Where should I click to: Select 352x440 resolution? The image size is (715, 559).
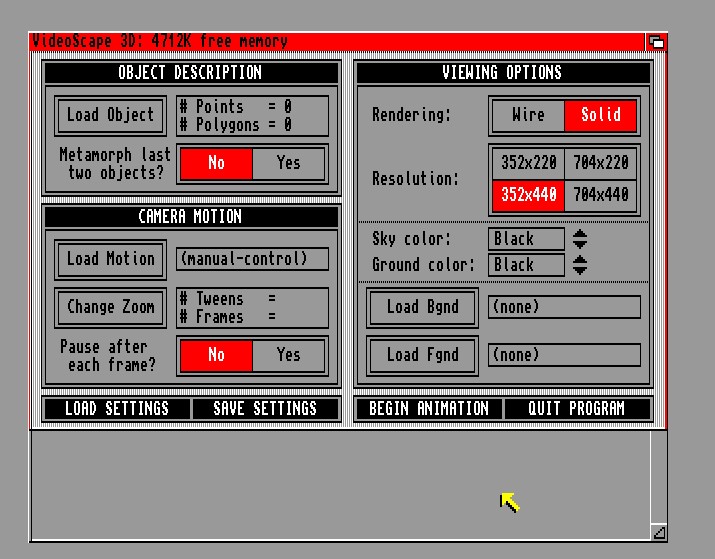(528, 196)
